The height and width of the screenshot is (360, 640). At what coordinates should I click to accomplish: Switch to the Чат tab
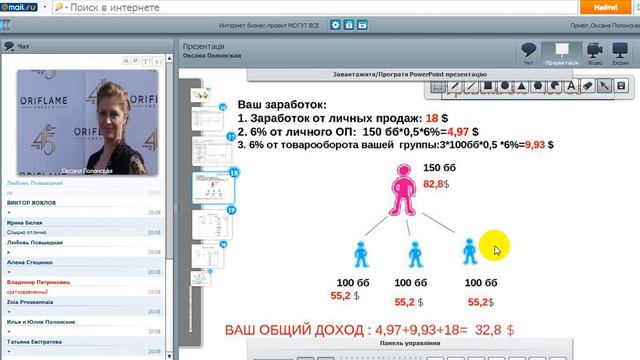[x=529, y=53]
